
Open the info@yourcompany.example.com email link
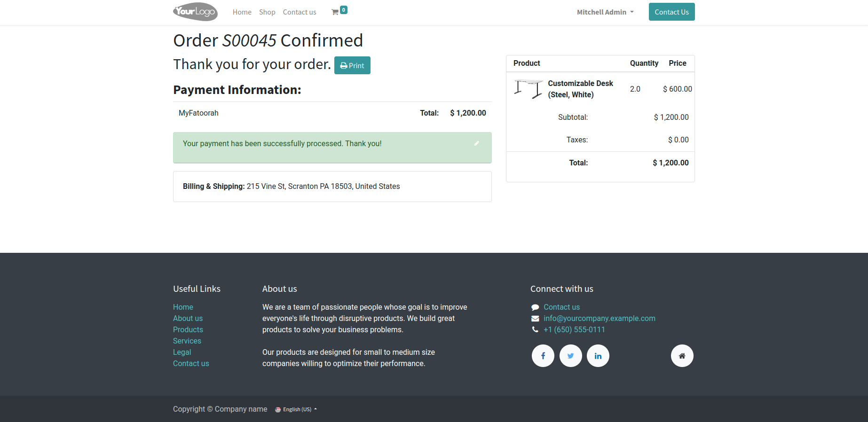tap(599, 318)
